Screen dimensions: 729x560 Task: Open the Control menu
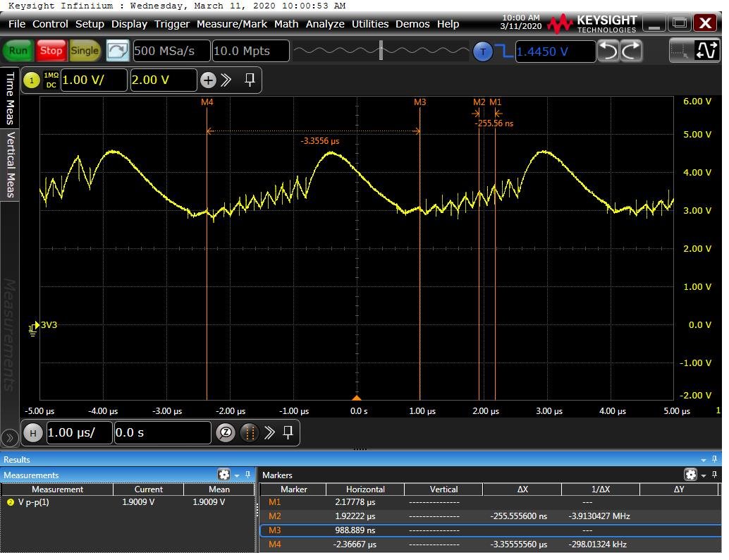[x=50, y=24]
